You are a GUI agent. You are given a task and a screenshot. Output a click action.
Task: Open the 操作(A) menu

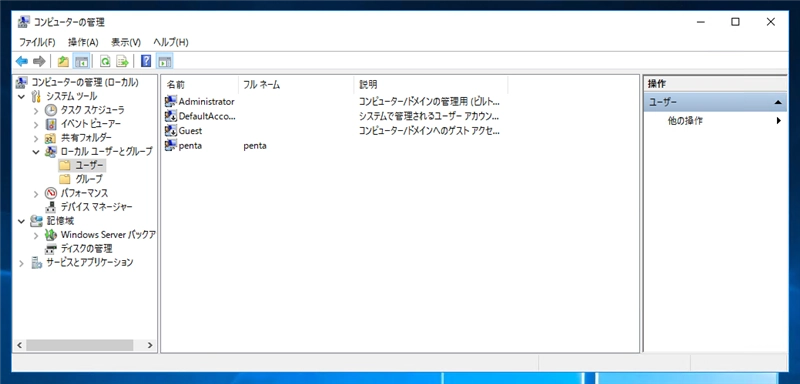tap(83, 42)
